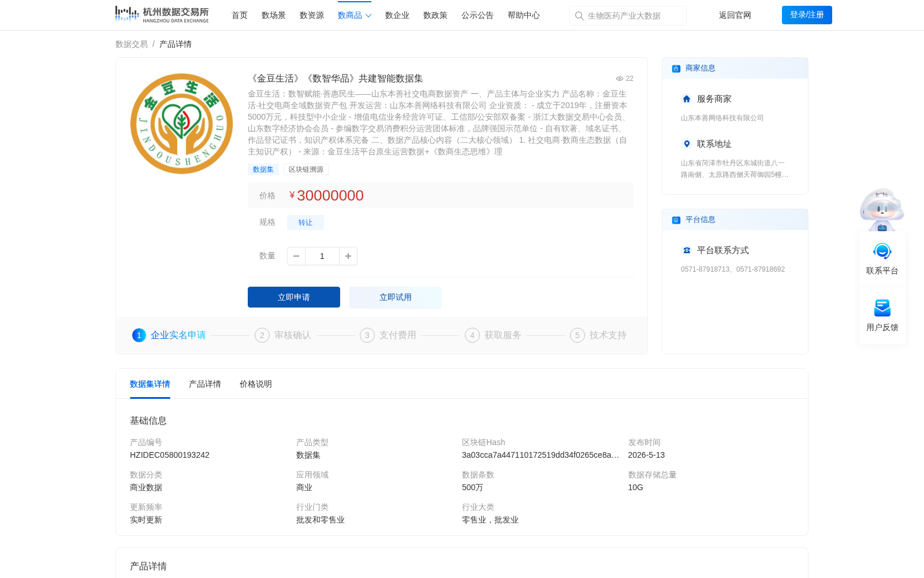
Task: Decrease quantity with minus button
Action: coord(296,256)
